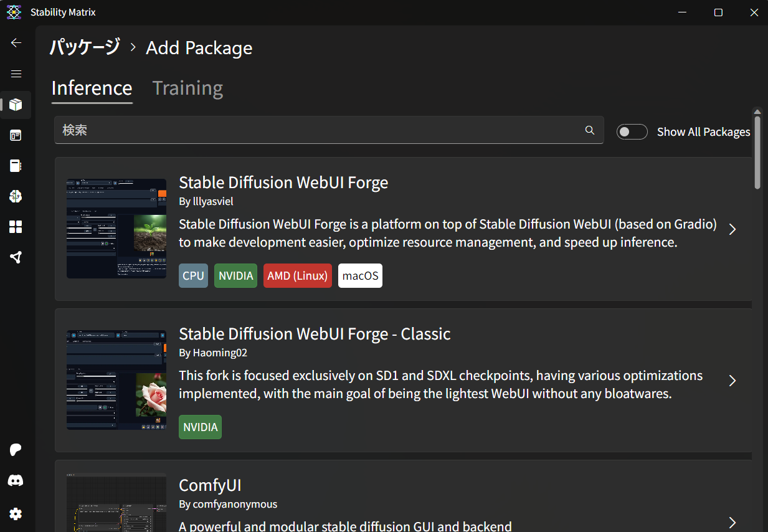
Task: Open the Inference window-layout sidebar icon
Action: tap(16, 135)
